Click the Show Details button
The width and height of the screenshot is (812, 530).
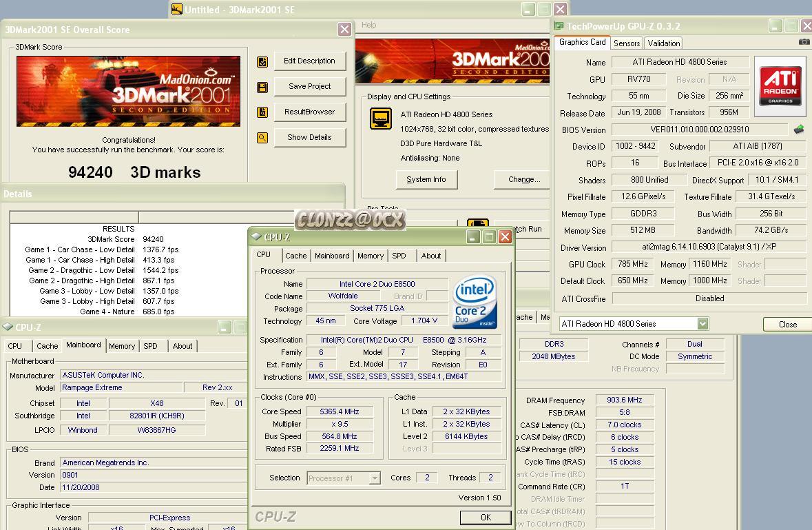[x=310, y=137]
